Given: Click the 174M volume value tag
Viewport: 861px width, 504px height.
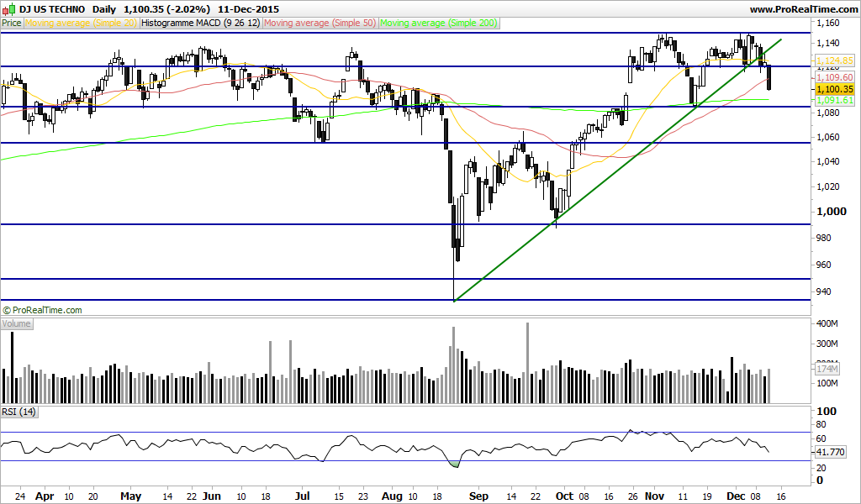Looking at the screenshot, I should tap(827, 369).
